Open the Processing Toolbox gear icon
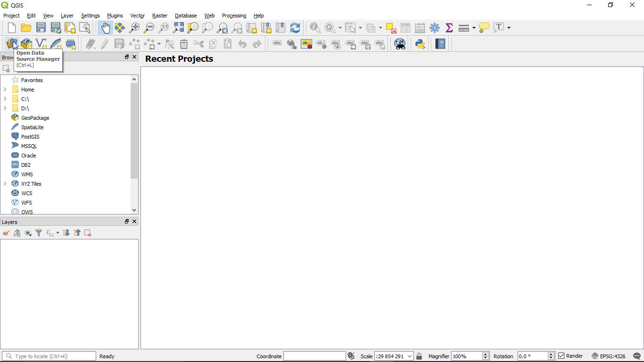Image resolution: width=644 pixels, height=362 pixels. click(x=435, y=28)
